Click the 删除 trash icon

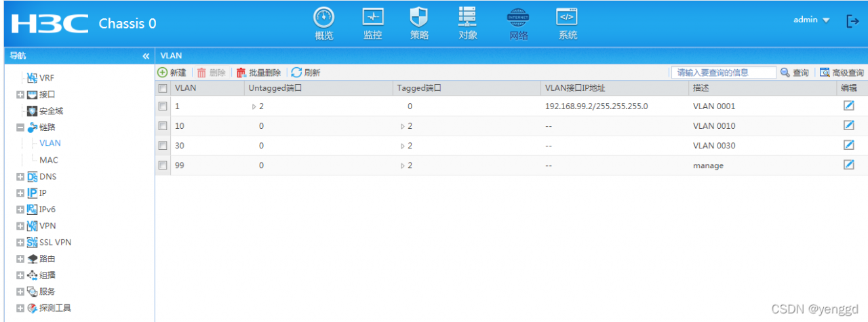pyautogui.click(x=201, y=73)
